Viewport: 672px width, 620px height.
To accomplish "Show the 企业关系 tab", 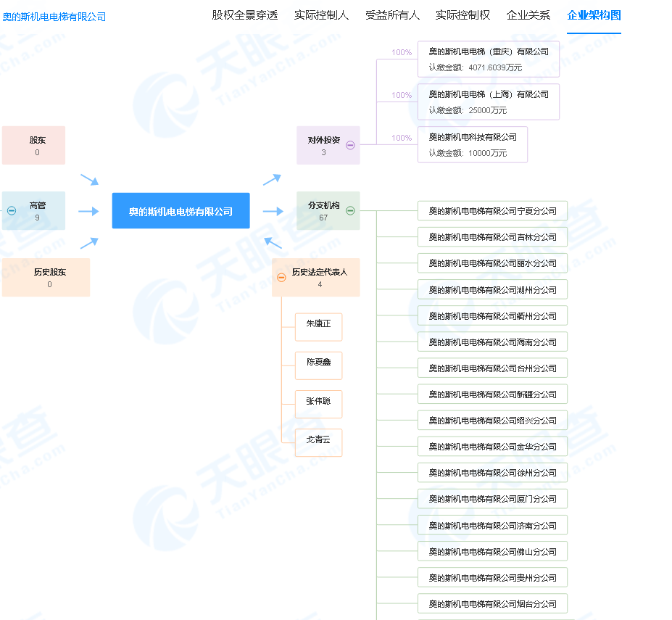I will (528, 15).
